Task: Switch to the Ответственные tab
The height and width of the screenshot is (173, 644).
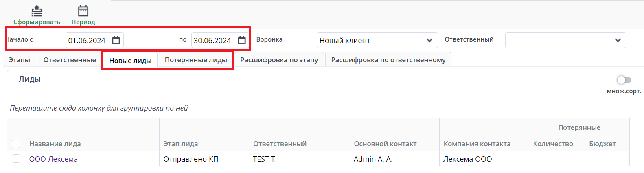Action: click(70, 60)
